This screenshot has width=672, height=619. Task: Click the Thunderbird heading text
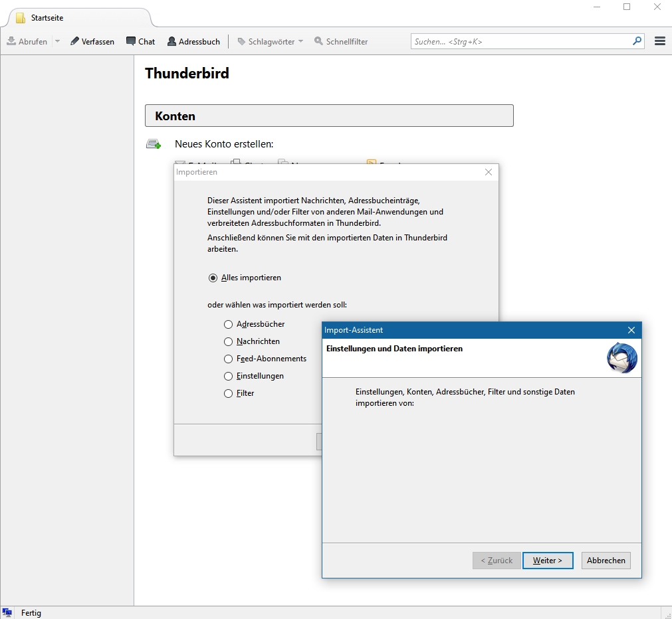187,73
